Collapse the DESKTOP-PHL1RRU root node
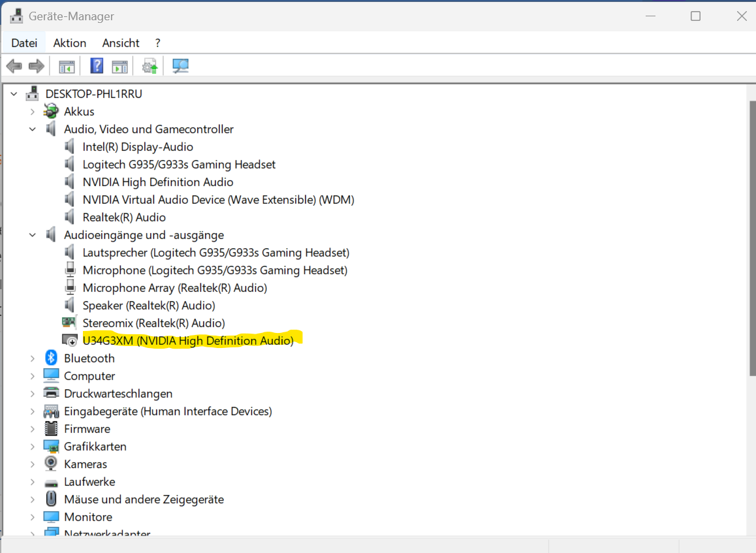This screenshot has width=756, height=553. (x=14, y=94)
